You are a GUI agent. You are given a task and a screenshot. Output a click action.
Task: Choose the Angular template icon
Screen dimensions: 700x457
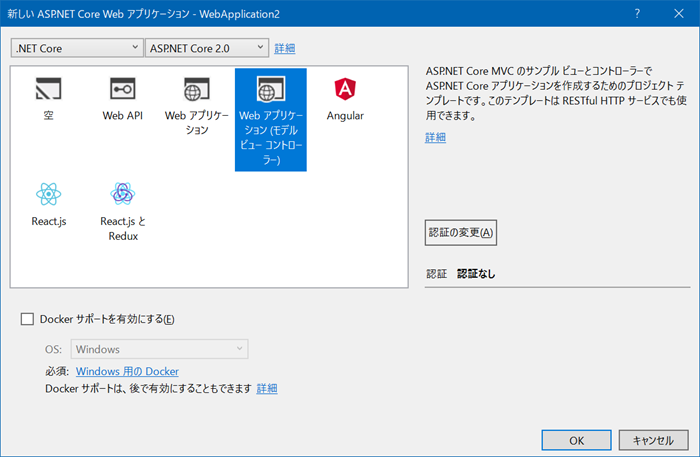345,89
